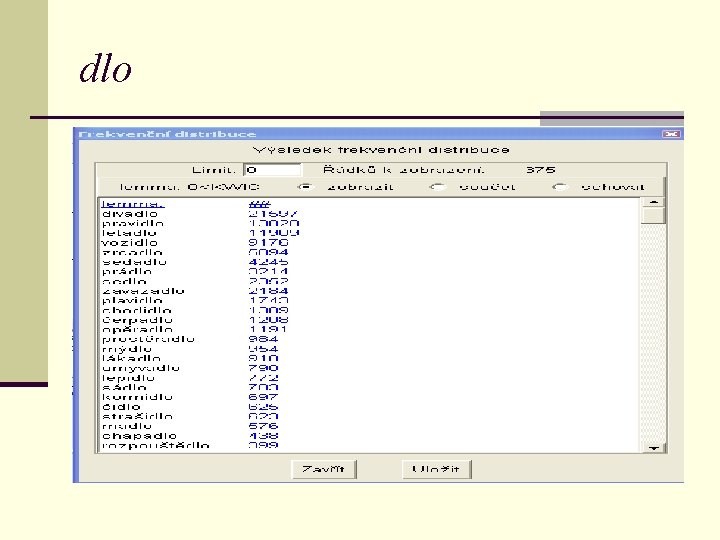This screenshot has width=720, height=540.
Task: Click frequency value 2184 for zavazadlo
Action: pyautogui.click(x=269, y=291)
